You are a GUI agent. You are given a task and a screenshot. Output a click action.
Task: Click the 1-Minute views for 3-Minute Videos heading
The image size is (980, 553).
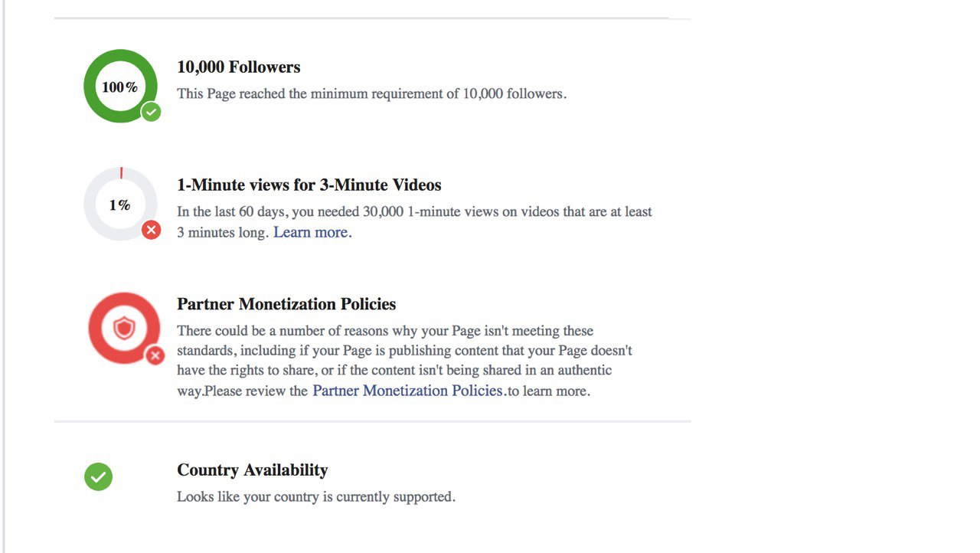pyautogui.click(x=309, y=185)
